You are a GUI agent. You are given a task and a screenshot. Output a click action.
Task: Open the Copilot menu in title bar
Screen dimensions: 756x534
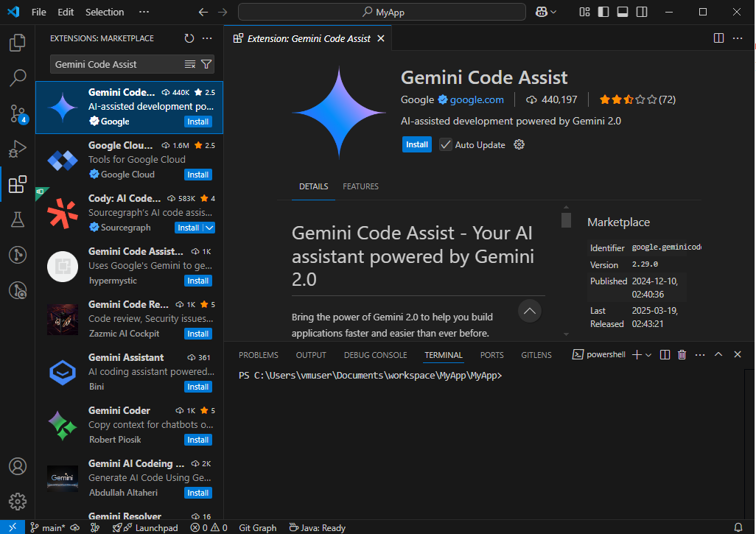click(x=545, y=12)
